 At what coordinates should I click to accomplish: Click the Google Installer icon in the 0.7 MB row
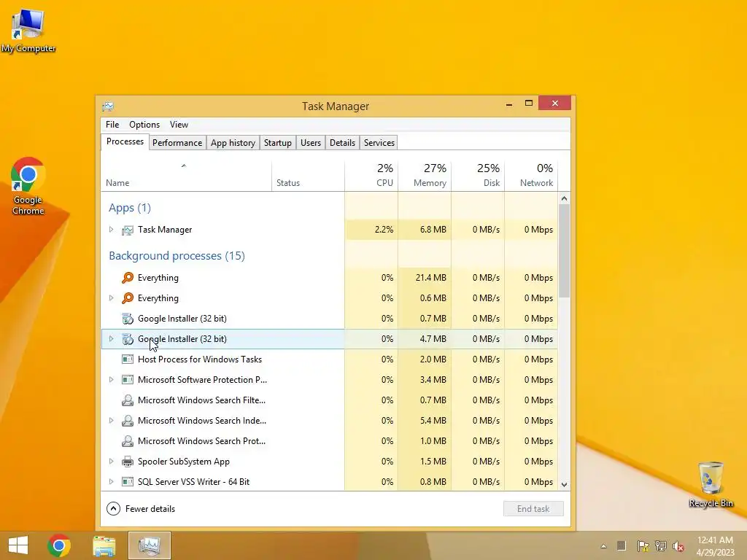point(127,319)
